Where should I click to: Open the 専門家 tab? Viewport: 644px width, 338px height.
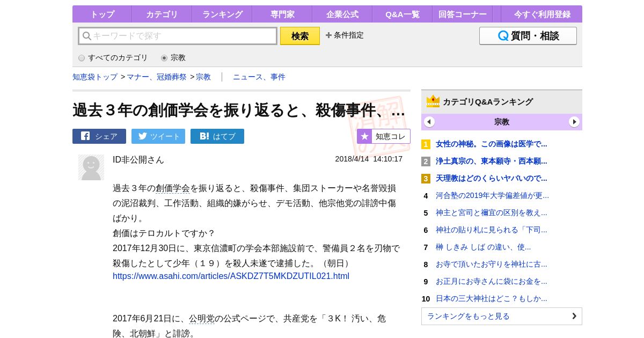pyautogui.click(x=282, y=14)
